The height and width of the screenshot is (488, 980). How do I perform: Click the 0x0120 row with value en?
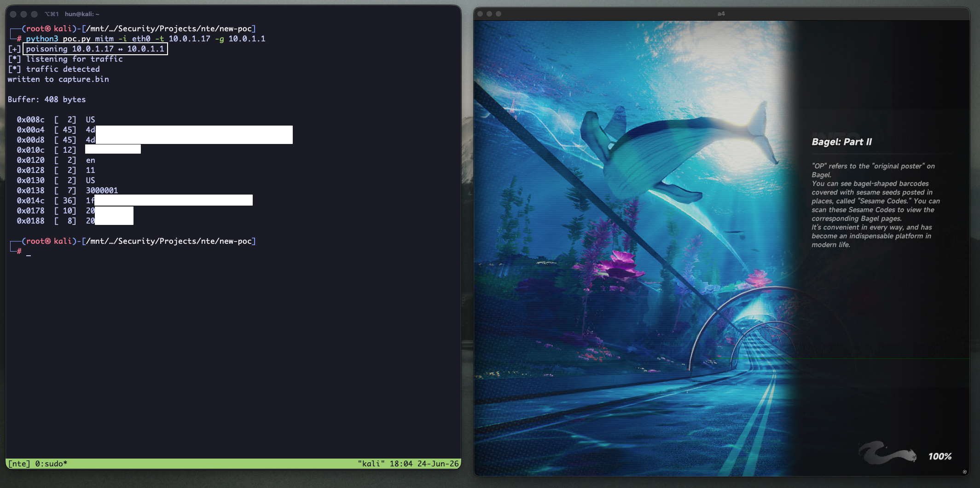[x=56, y=160]
